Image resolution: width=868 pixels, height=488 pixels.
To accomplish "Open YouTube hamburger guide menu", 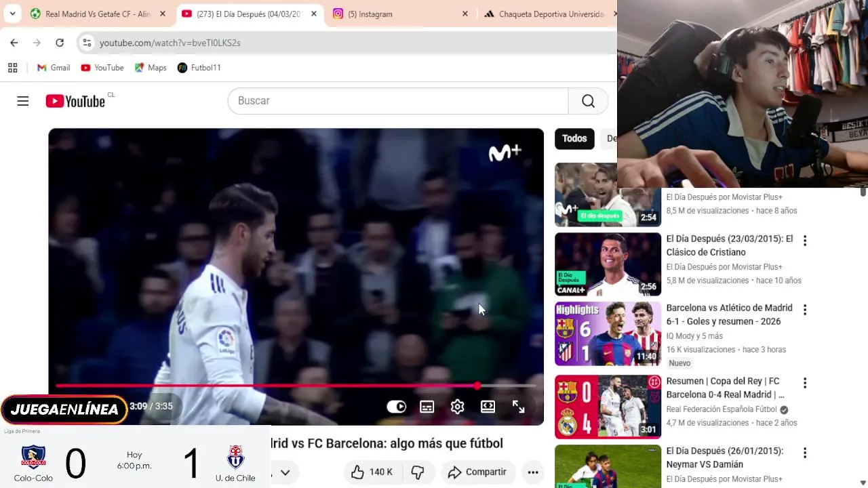I will tap(23, 101).
